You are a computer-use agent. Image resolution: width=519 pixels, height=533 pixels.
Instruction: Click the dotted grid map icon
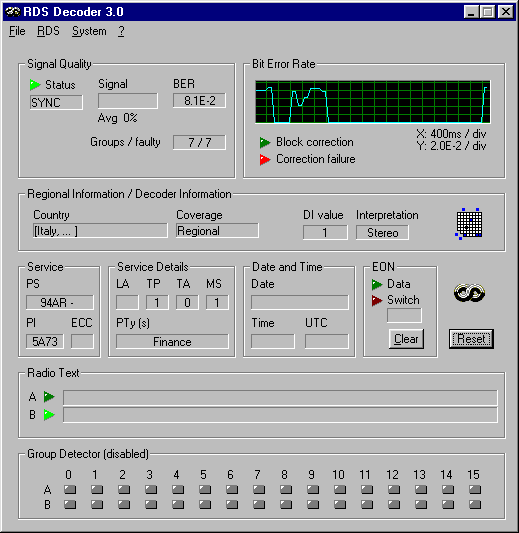(x=469, y=224)
